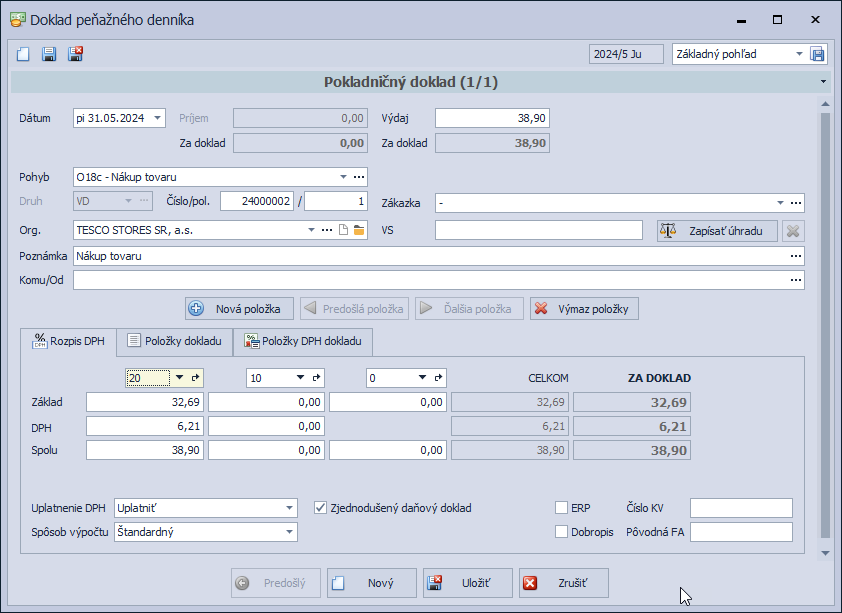Open organization card document icon

point(343,231)
